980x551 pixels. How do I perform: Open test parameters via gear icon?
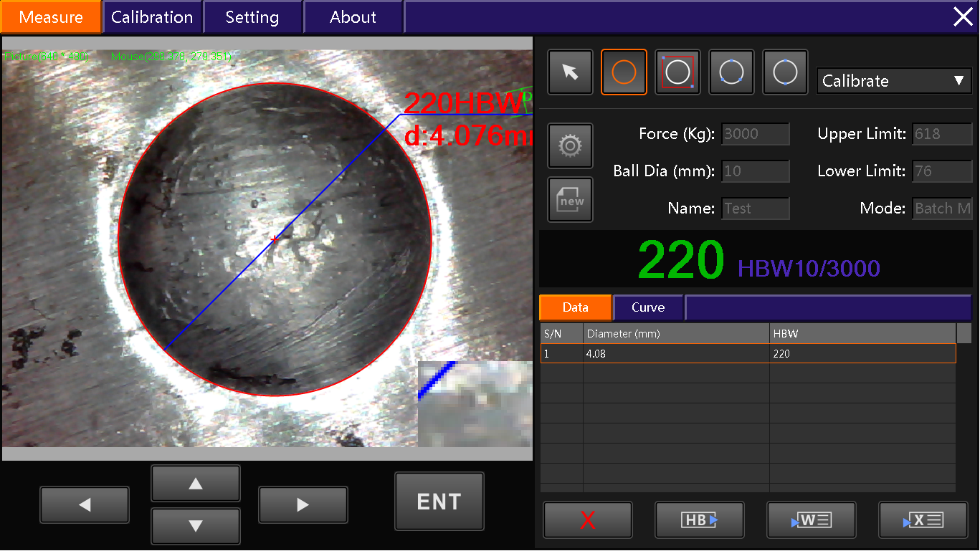pyautogui.click(x=570, y=146)
